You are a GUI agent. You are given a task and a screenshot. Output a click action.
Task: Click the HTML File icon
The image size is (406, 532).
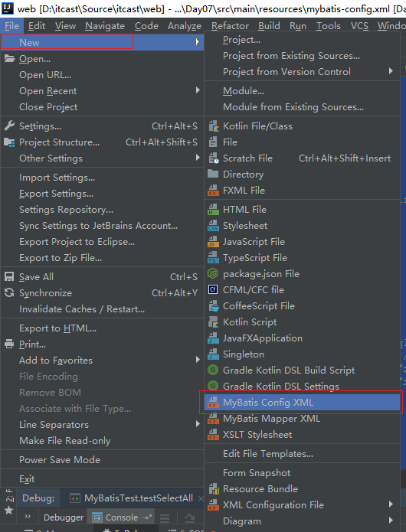[213, 209]
